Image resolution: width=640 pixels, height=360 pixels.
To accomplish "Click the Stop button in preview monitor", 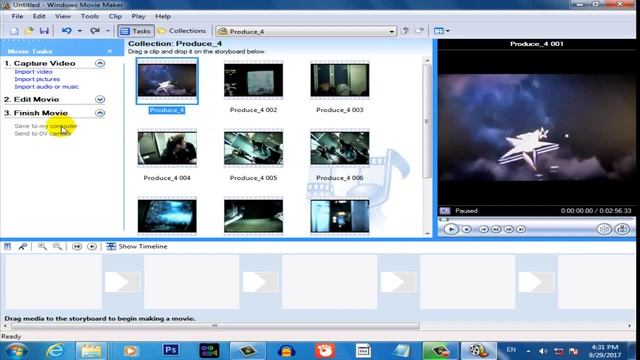I will point(467,229).
